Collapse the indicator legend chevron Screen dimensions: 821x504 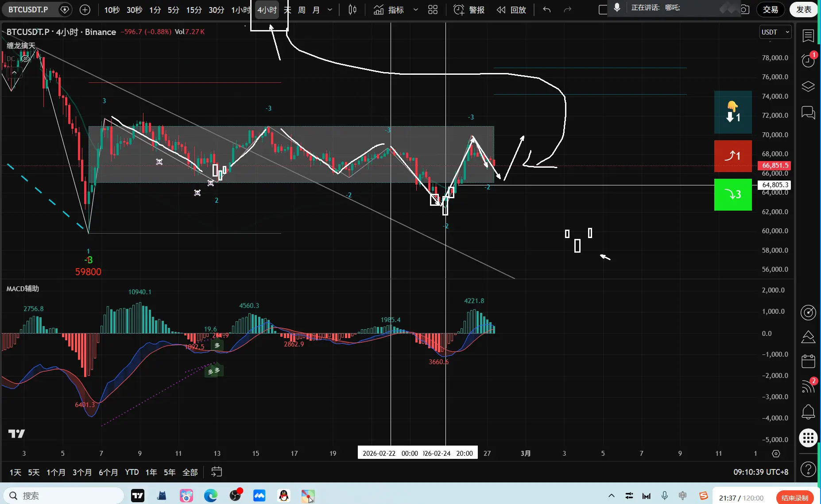(14, 72)
